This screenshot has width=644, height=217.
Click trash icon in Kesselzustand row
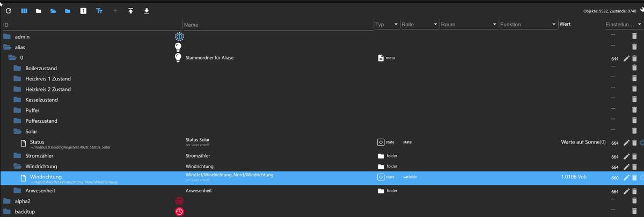(x=634, y=100)
